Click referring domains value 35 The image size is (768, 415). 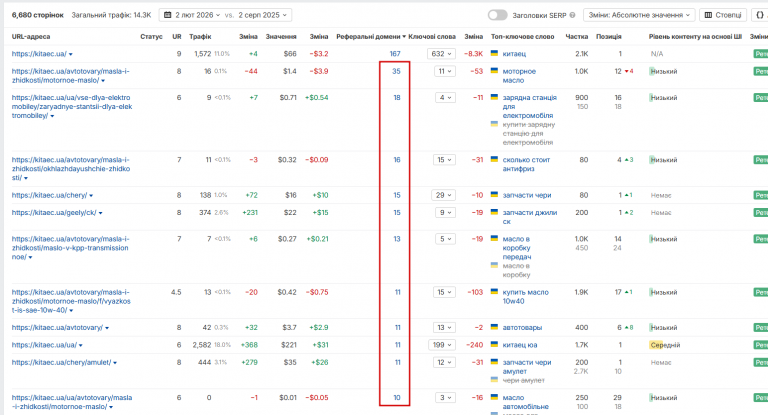point(396,72)
